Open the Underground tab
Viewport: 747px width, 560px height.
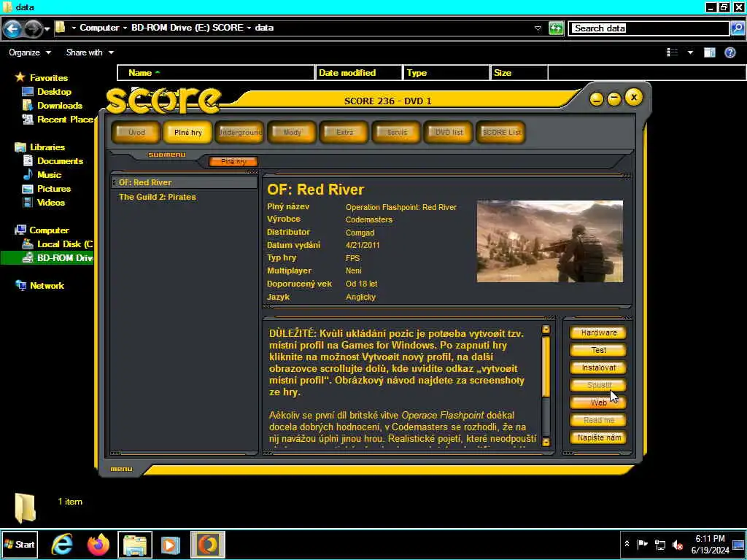[x=239, y=133]
